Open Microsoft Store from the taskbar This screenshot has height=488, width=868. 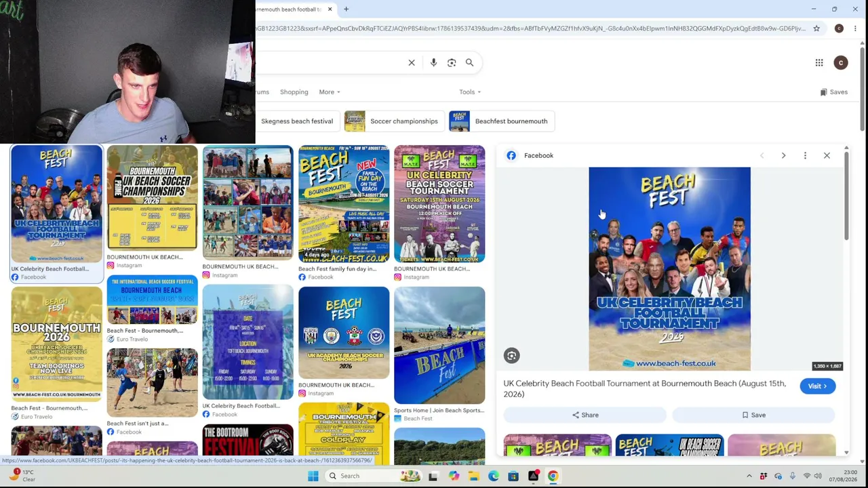(513, 476)
